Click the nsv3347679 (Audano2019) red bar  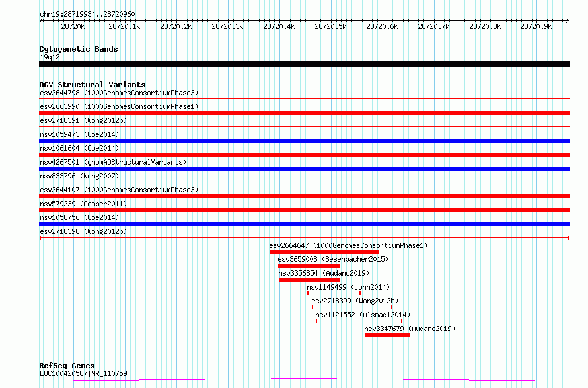(387, 335)
